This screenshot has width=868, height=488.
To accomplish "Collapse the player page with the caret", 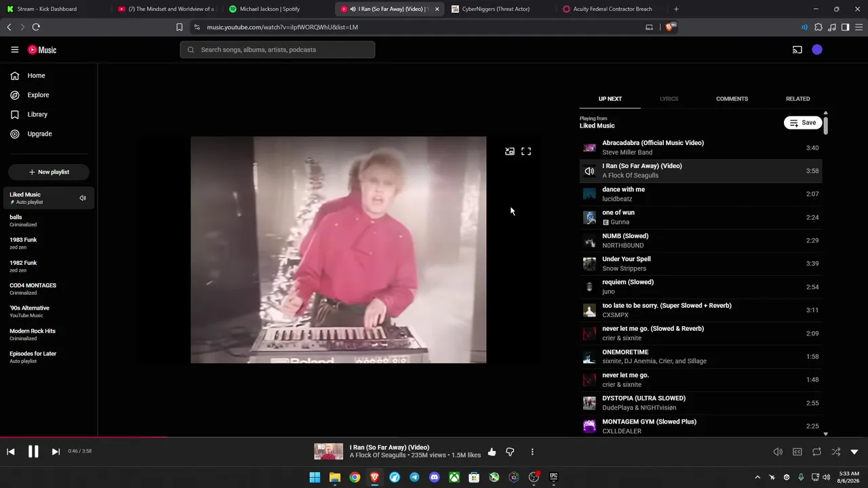I will pyautogui.click(x=854, y=452).
